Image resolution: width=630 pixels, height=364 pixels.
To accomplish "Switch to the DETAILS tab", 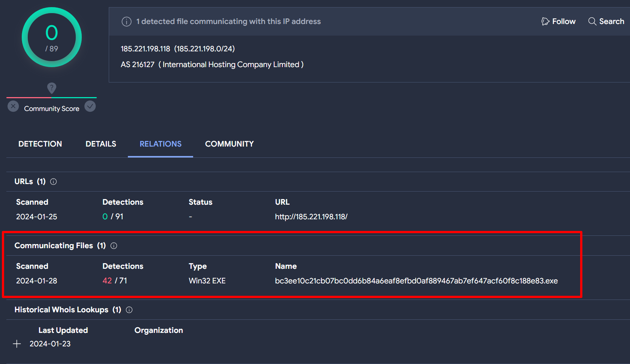I will click(100, 144).
